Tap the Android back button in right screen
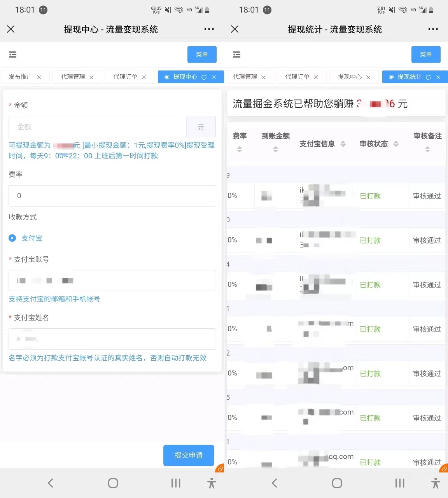Viewport: 448px width, 498px height. [275, 483]
